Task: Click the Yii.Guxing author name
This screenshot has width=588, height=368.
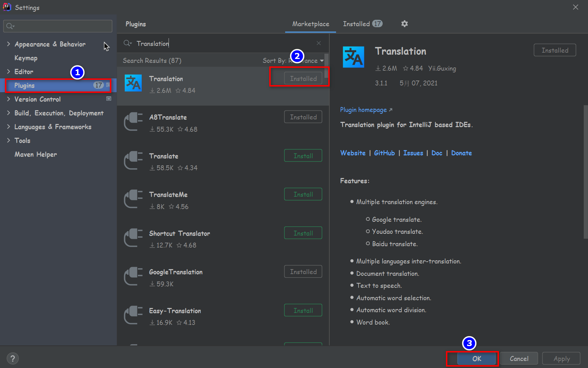Action: coord(442,69)
